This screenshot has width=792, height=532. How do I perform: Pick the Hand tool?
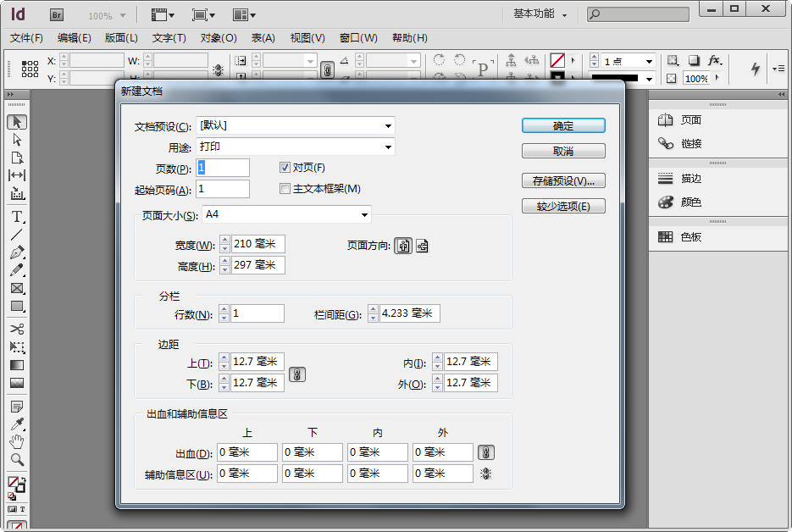click(17, 441)
